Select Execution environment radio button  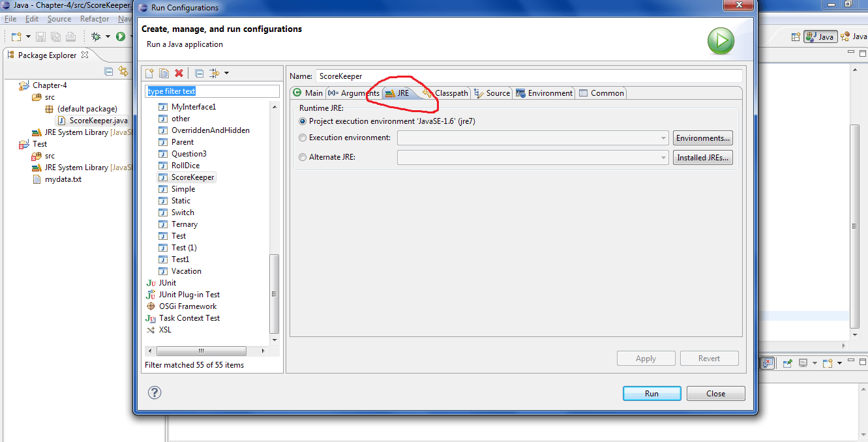[302, 138]
